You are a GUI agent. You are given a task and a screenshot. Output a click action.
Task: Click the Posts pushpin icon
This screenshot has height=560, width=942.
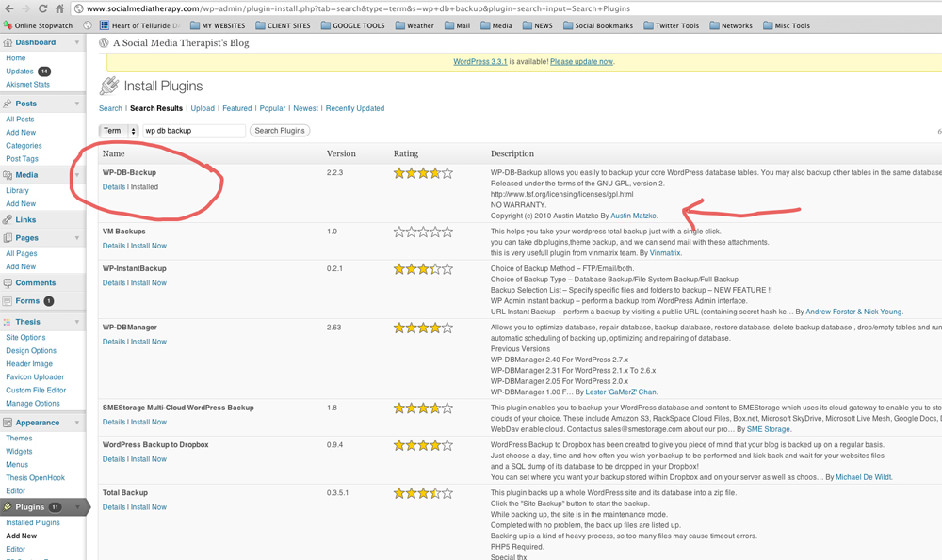pyautogui.click(x=8, y=104)
